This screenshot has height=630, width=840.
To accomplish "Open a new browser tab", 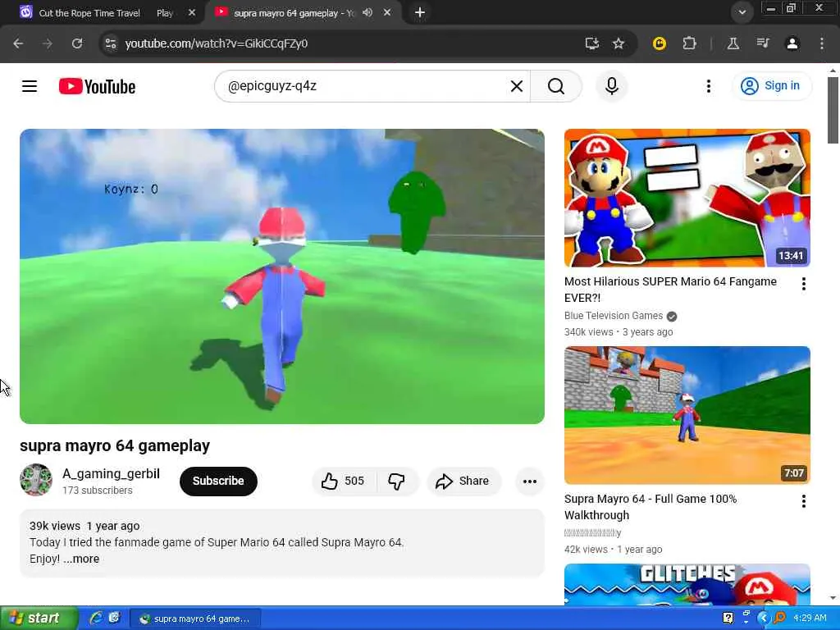I will (x=420, y=12).
